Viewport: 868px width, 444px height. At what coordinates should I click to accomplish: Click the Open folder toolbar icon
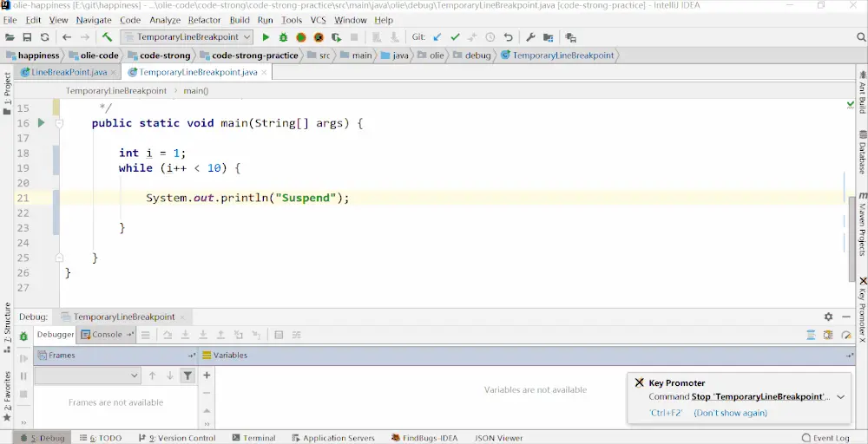tap(10, 37)
